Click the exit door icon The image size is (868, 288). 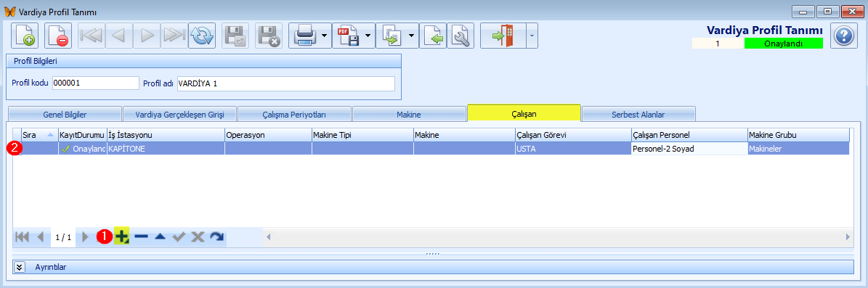click(502, 36)
